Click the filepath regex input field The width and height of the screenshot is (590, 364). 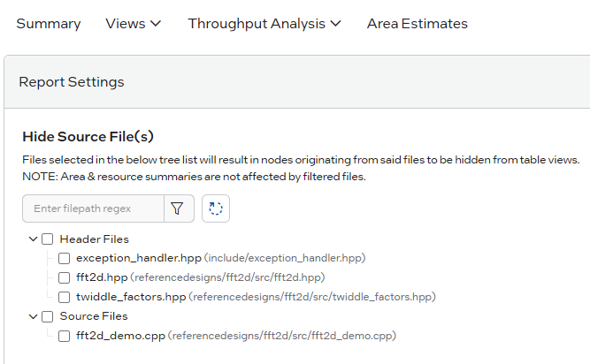coord(93,209)
